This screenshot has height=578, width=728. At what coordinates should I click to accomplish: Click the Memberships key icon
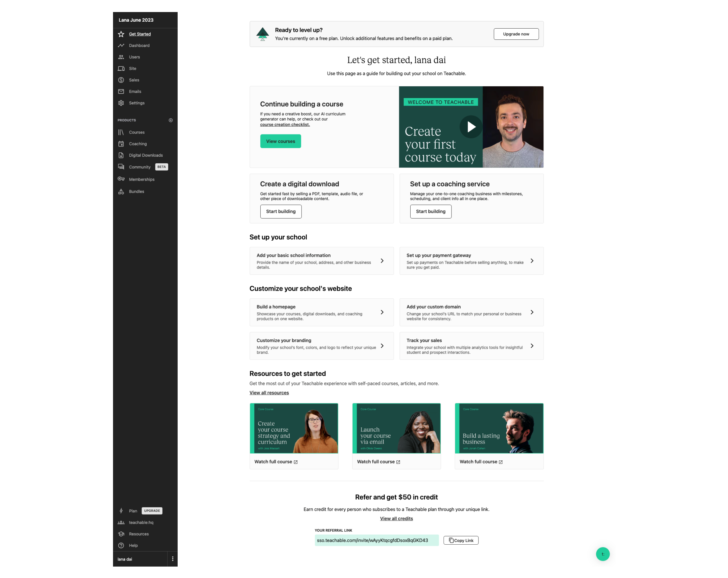(121, 179)
